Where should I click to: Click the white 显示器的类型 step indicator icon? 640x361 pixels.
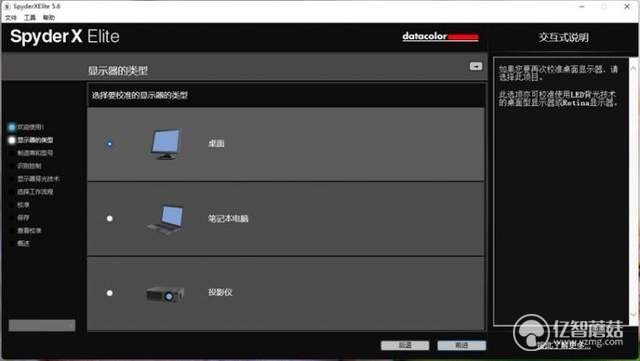(x=11, y=140)
